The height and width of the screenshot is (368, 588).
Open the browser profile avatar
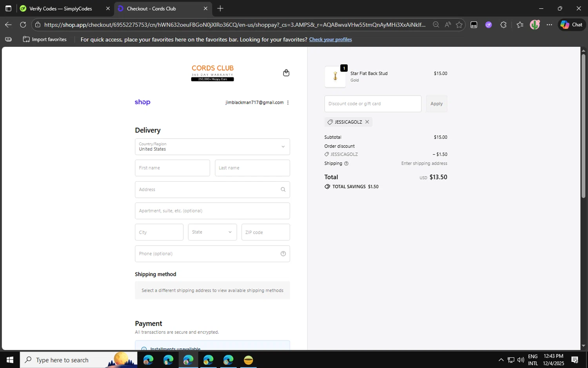(535, 25)
